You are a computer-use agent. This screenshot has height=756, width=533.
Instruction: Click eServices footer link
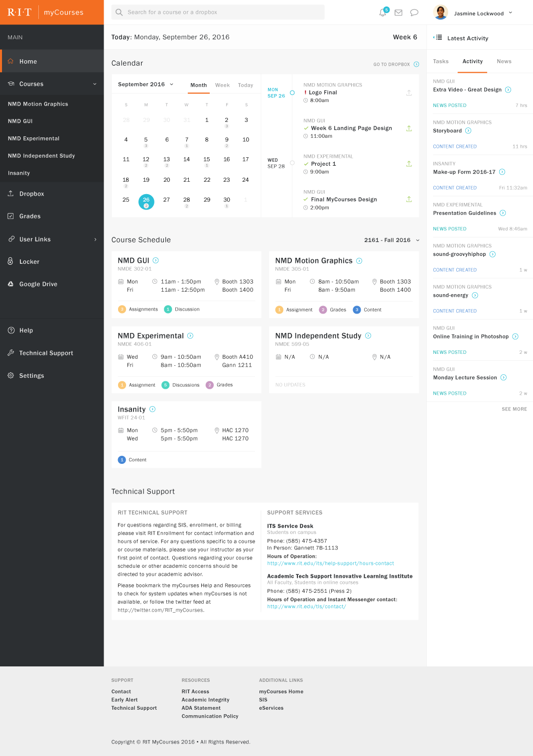pos(271,708)
